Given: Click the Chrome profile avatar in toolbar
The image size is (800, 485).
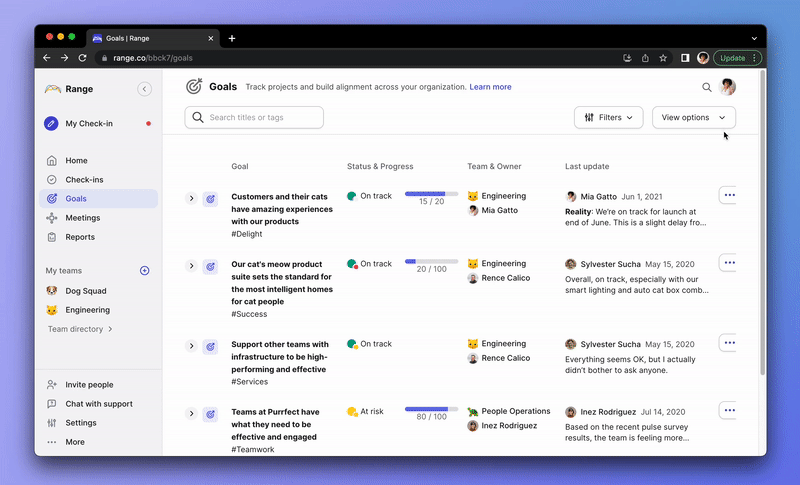Looking at the screenshot, I should tap(703, 58).
